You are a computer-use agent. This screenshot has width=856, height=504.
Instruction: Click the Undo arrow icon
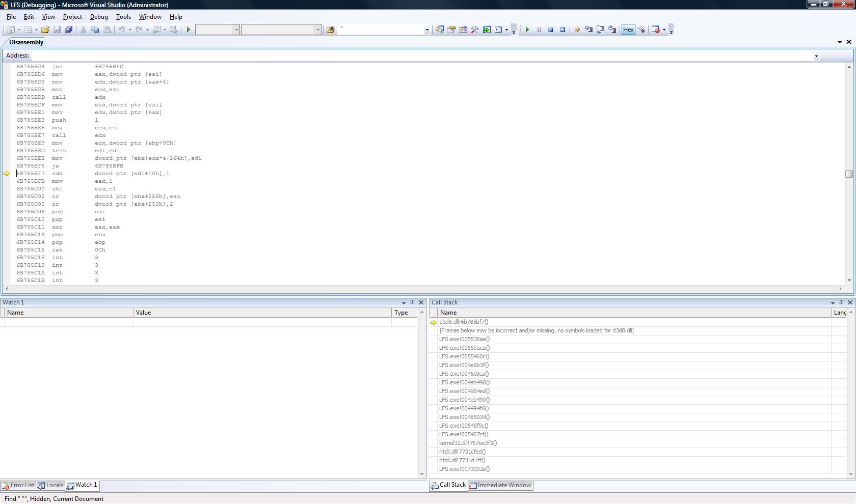(122, 30)
